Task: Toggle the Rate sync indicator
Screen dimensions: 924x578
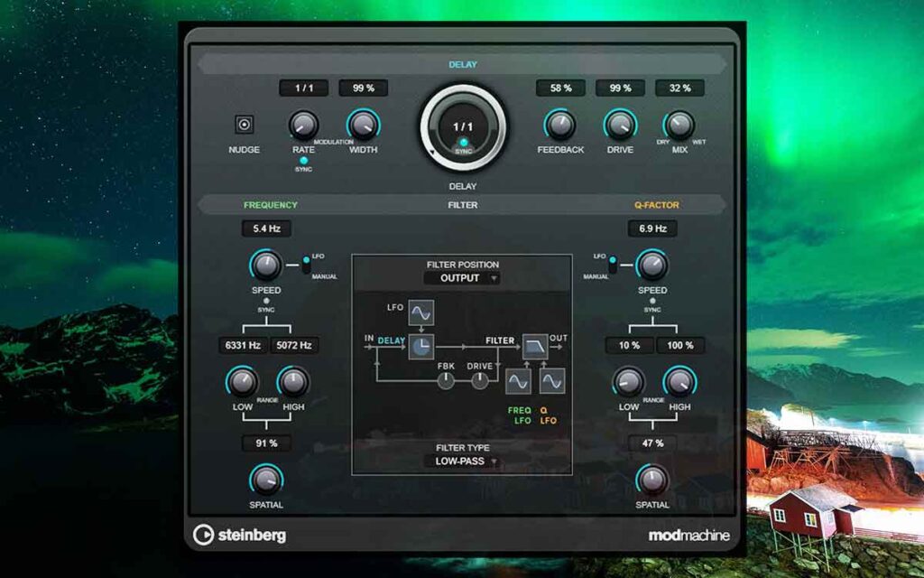Action: 303,161
